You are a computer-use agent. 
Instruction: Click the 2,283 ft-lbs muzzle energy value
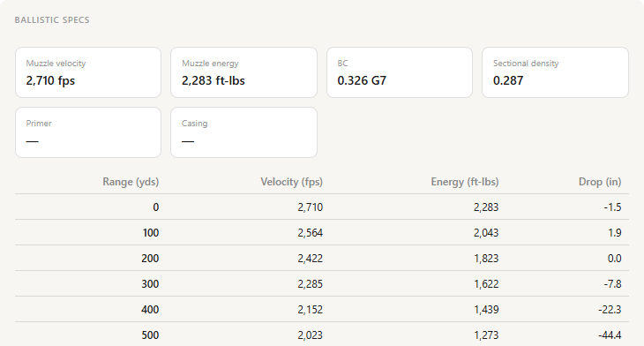tap(213, 80)
